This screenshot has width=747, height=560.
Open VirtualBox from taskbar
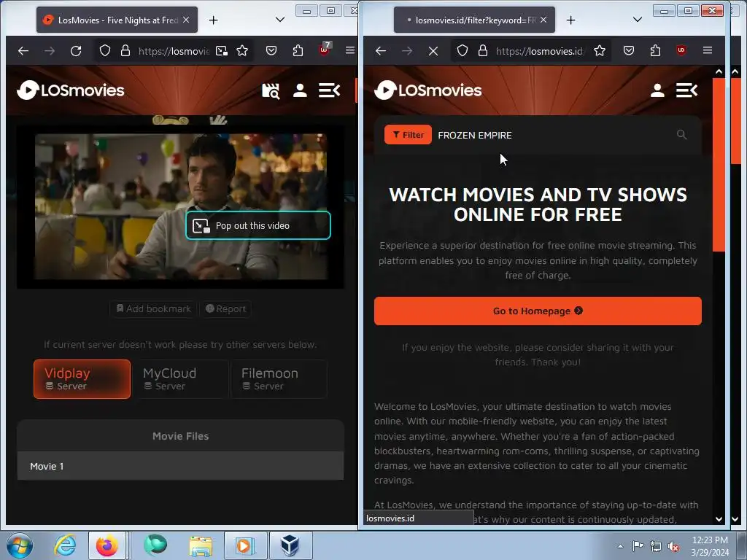[x=289, y=545]
